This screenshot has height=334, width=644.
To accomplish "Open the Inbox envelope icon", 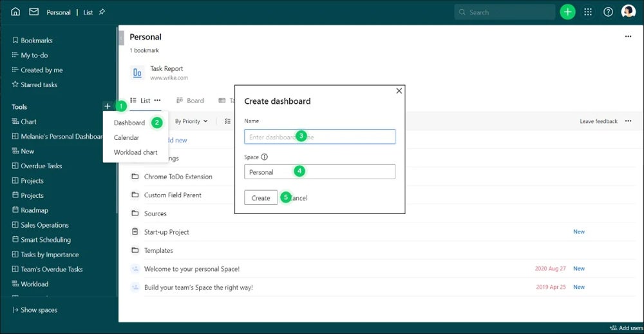I will 34,12.
